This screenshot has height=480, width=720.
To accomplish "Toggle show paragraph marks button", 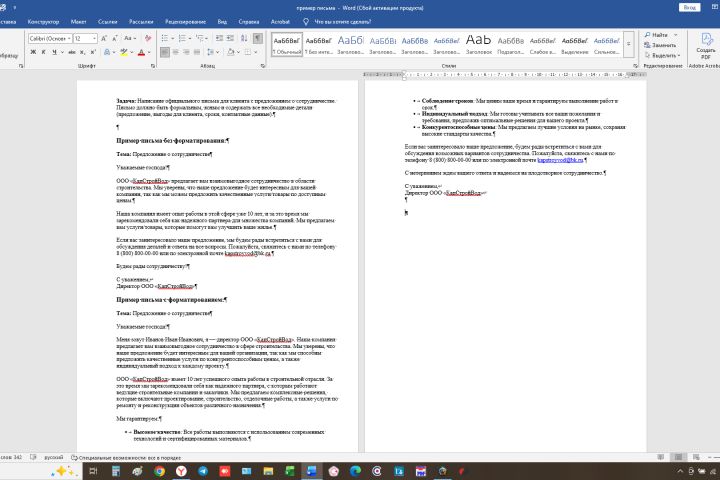I will tap(258, 38).
